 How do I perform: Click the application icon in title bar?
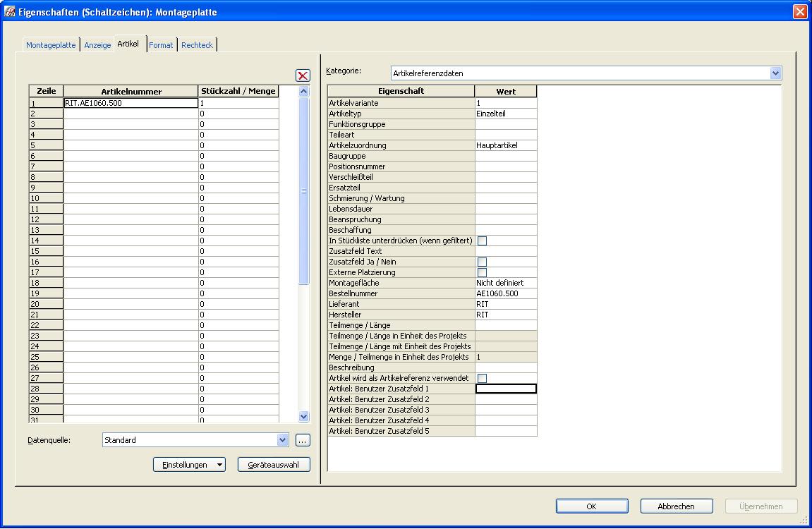pyautogui.click(x=10, y=11)
